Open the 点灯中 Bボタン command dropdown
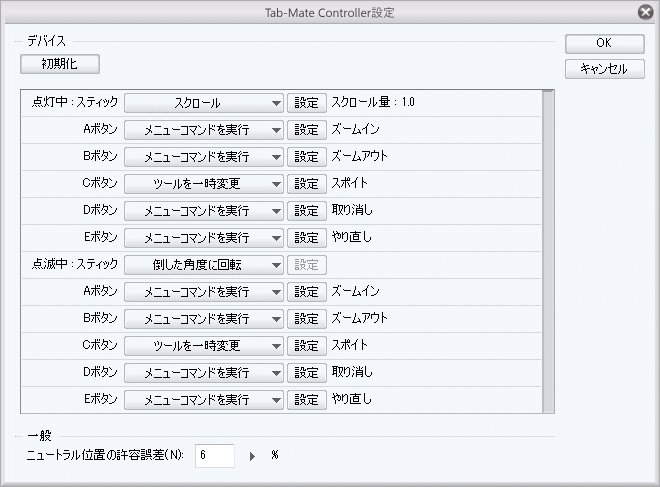 coord(204,157)
